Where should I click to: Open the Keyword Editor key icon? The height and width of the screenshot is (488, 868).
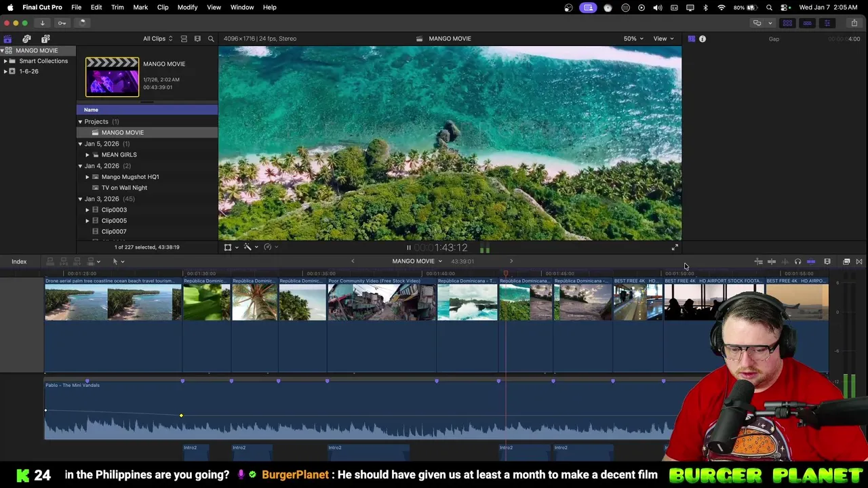coord(62,22)
